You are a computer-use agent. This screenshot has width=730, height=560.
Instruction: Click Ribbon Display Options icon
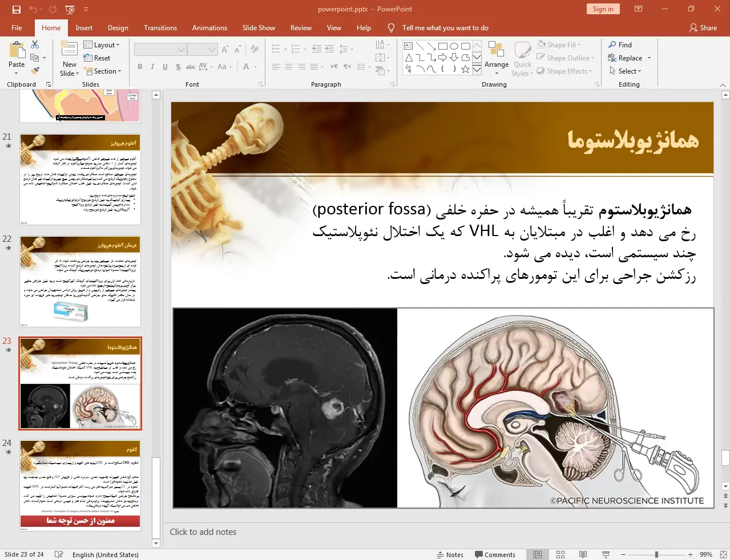point(639,9)
